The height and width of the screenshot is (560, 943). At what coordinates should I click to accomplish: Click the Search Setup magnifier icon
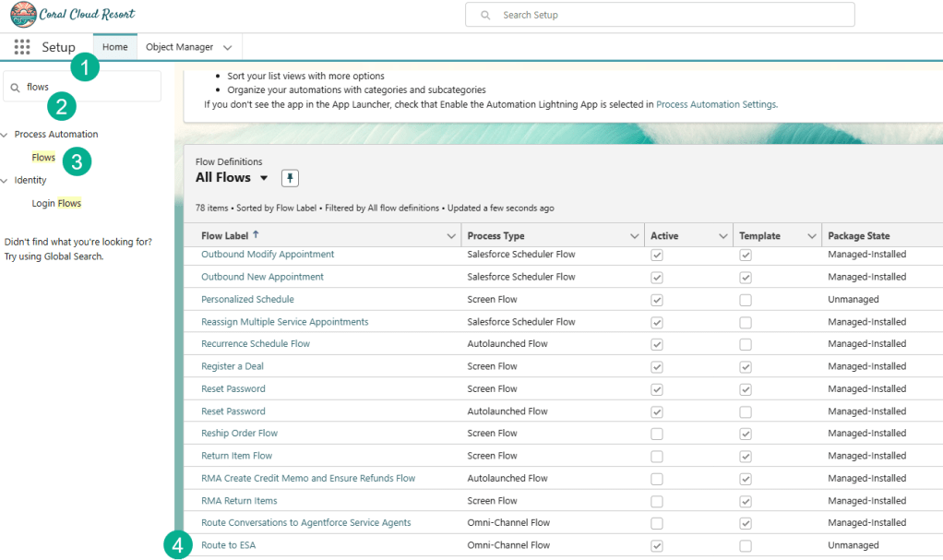485,15
